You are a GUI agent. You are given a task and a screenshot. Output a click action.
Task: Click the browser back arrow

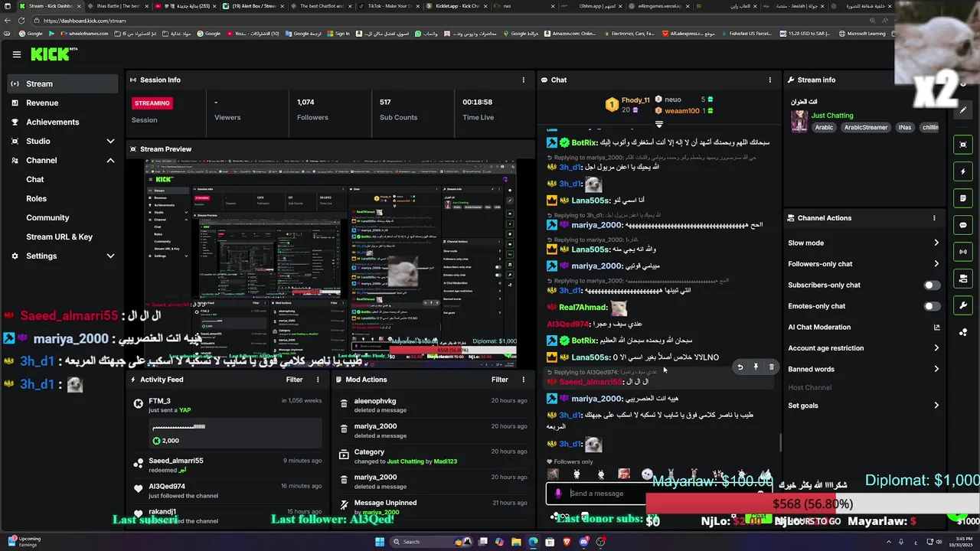7,21
